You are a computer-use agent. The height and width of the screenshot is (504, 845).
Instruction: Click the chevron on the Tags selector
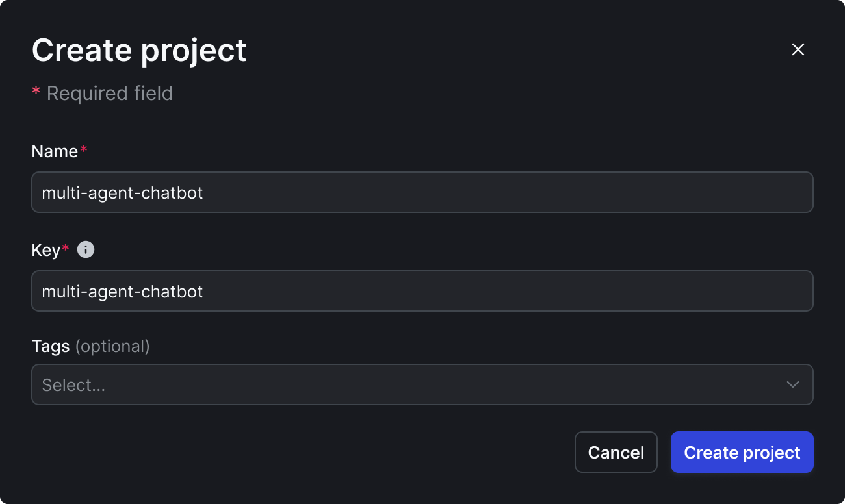[792, 384]
